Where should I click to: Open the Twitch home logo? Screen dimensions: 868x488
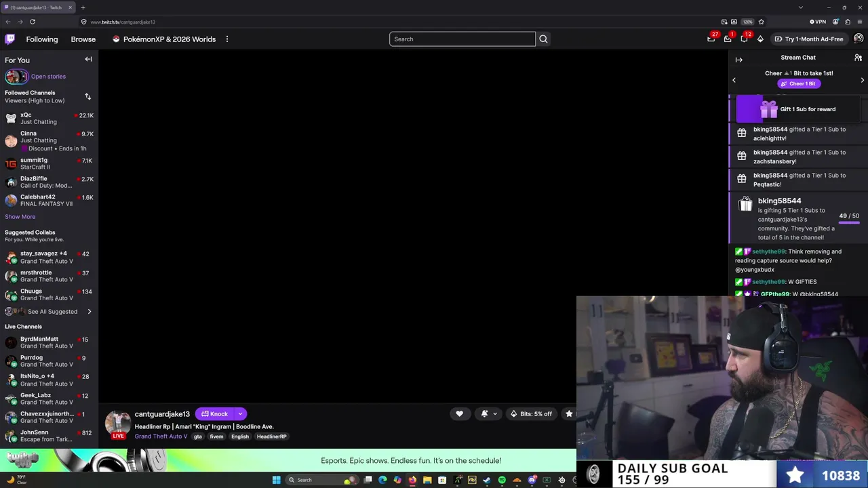(9, 39)
